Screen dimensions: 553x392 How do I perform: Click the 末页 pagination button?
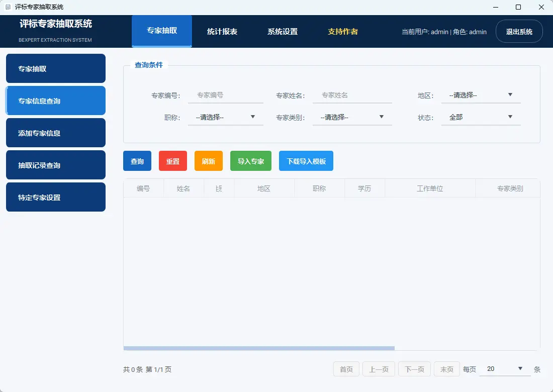point(447,369)
